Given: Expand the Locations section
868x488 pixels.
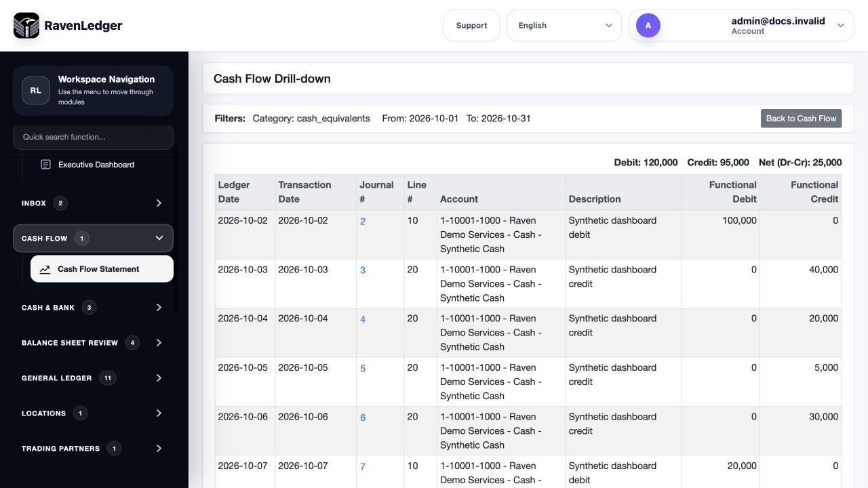Looking at the screenshot, I should (93, 413).
